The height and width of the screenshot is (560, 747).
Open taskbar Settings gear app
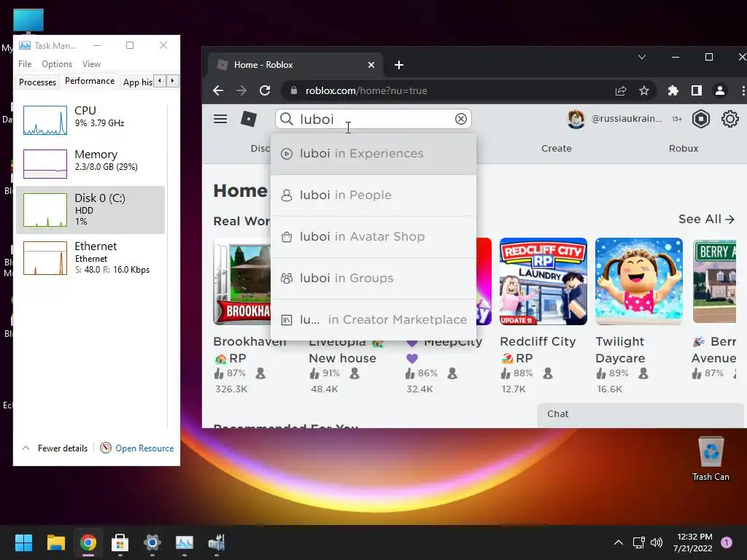tap(152, 542)
